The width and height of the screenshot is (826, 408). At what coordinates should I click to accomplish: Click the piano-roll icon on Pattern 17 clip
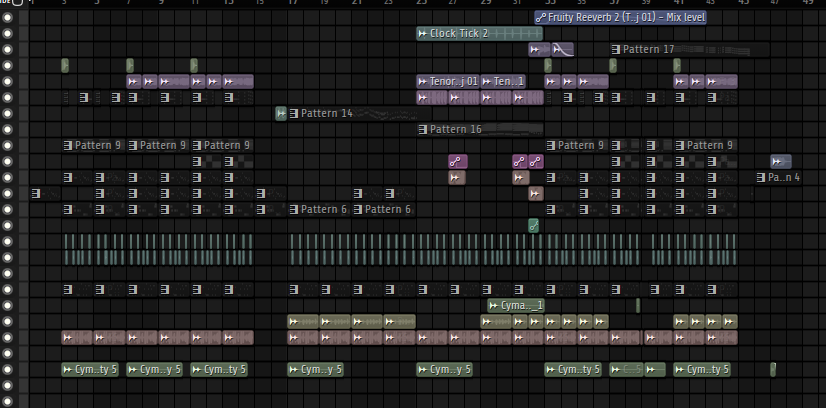[615, 49]
